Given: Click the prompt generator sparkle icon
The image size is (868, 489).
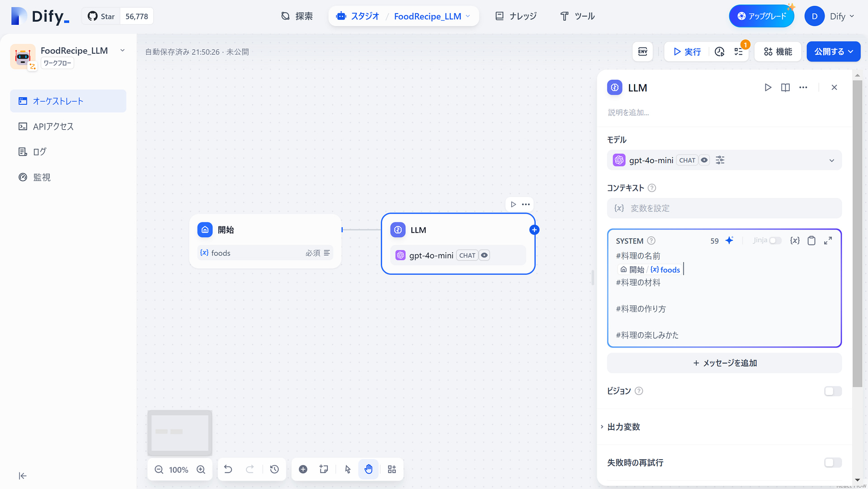Looking at the screenshot, I should (729, 240).
